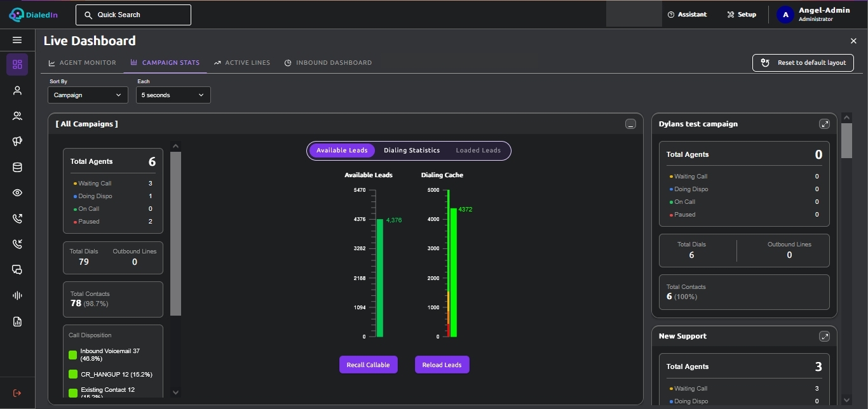Select the Available Leads toggle
This screenshot has height=409, width=868.
[x=342, y=151]
